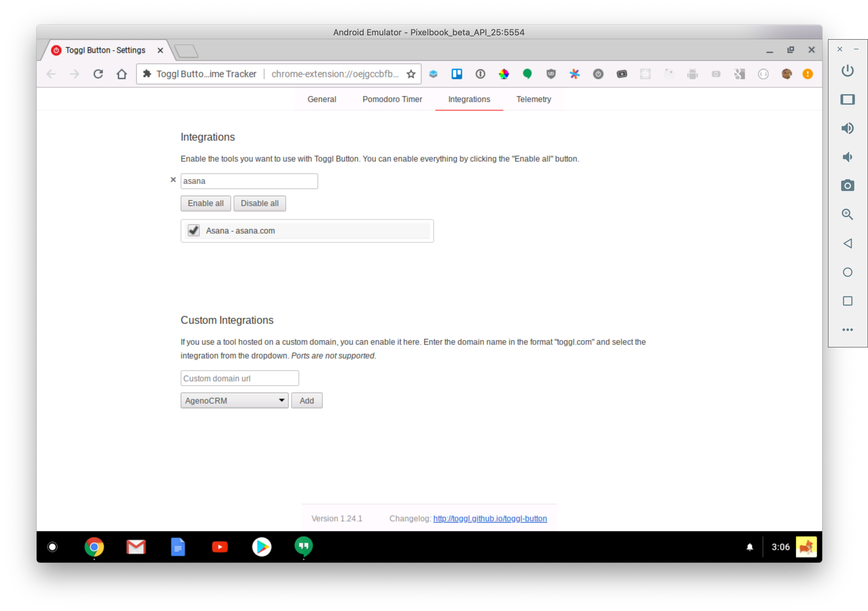Select the Integrations tab

(x=469, y=99)
